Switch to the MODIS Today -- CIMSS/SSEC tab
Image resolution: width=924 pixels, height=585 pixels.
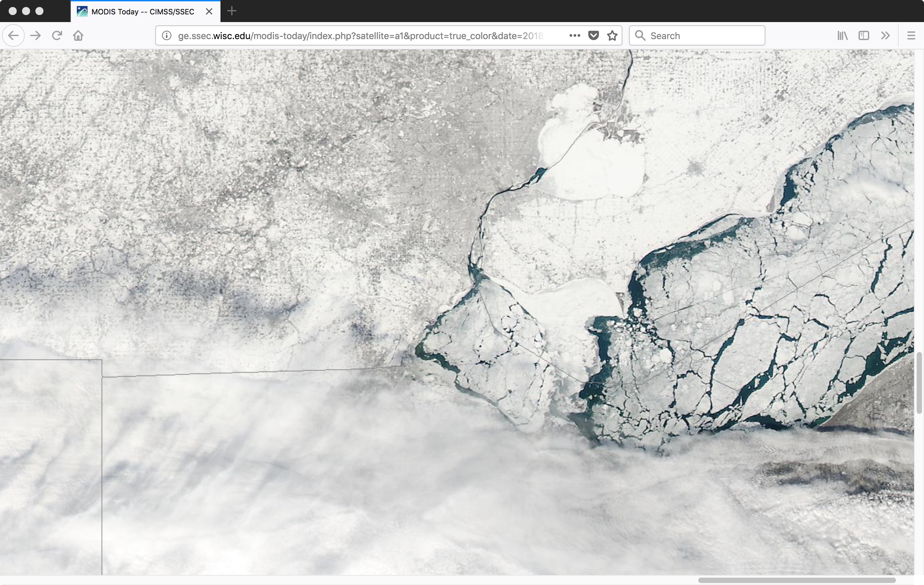(x=145, y=11)
